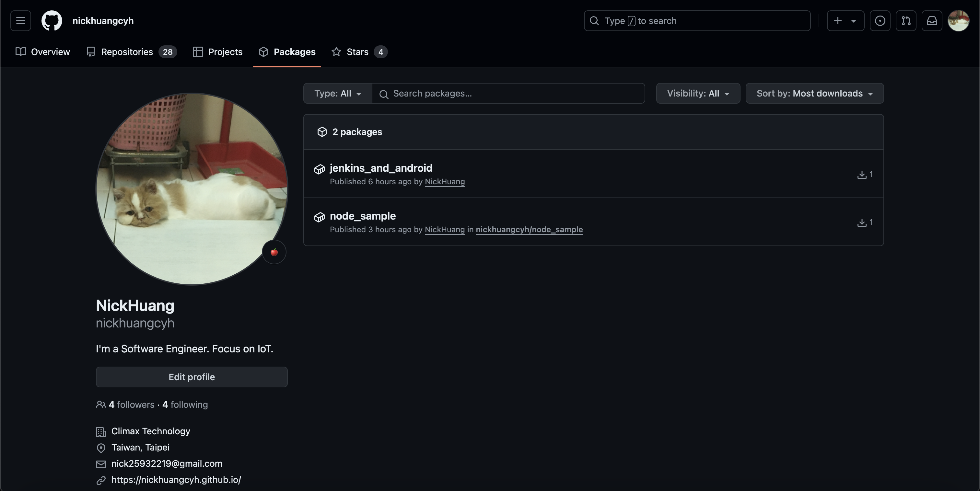Search packages input field
The image size is (980, 491).
point(508,93)
